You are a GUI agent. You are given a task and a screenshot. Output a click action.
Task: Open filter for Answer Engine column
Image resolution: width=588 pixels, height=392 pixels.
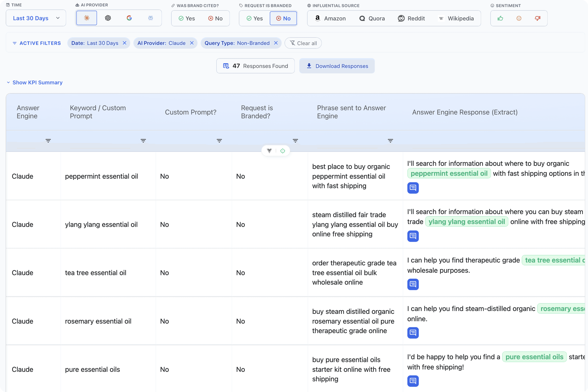[48, 141]
